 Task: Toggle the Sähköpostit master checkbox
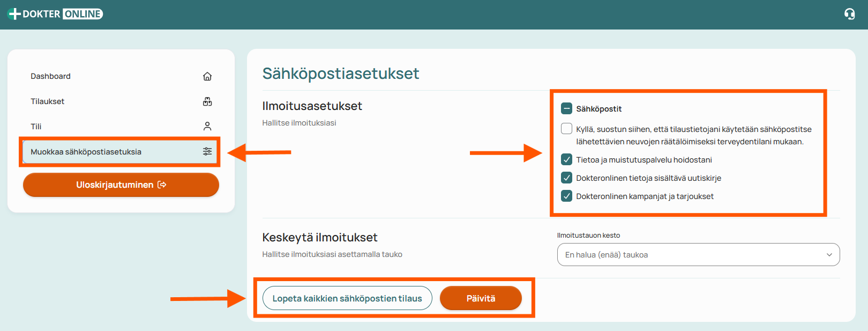tap(566, 108)
